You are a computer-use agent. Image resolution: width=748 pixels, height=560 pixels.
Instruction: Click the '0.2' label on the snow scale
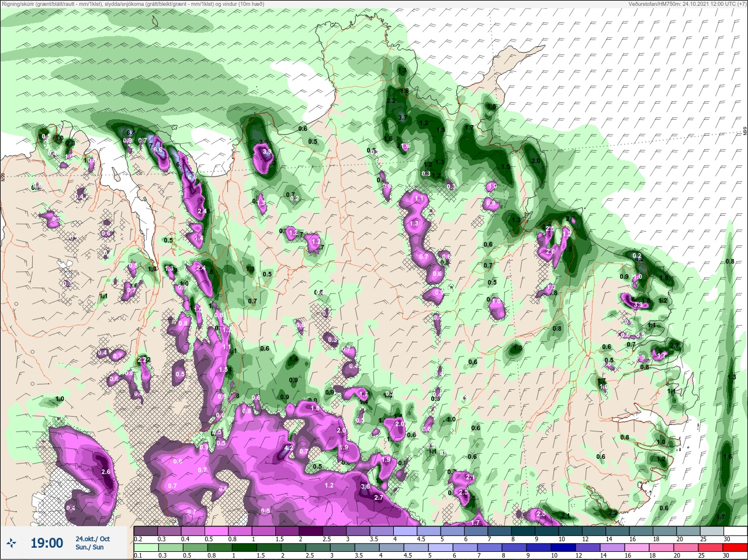pyautogui.click(x=138, y=540)
